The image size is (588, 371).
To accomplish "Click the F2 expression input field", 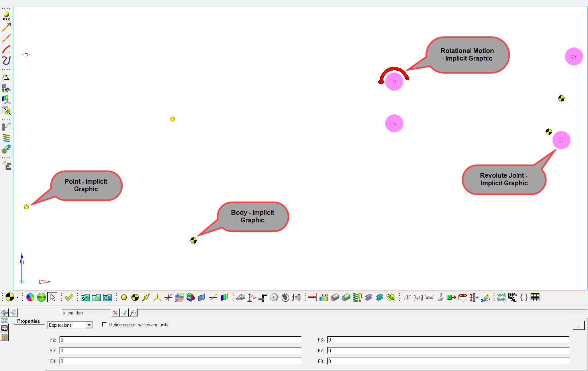I will click(x=180, y=340).
